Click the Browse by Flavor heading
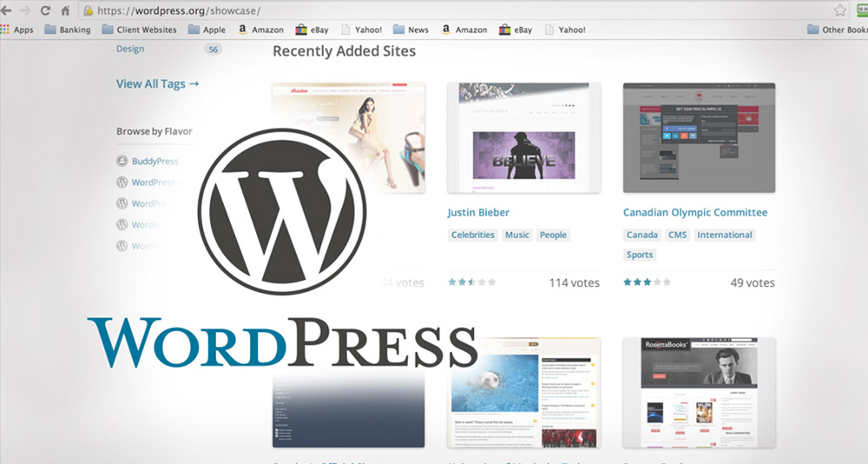868x464 pixels. coord(155,131)
